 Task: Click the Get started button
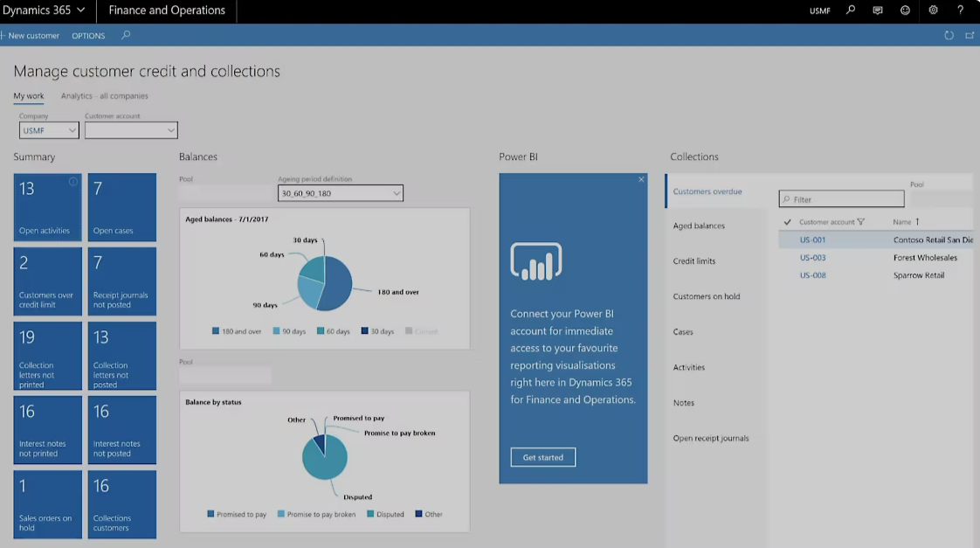coord(543,457)
